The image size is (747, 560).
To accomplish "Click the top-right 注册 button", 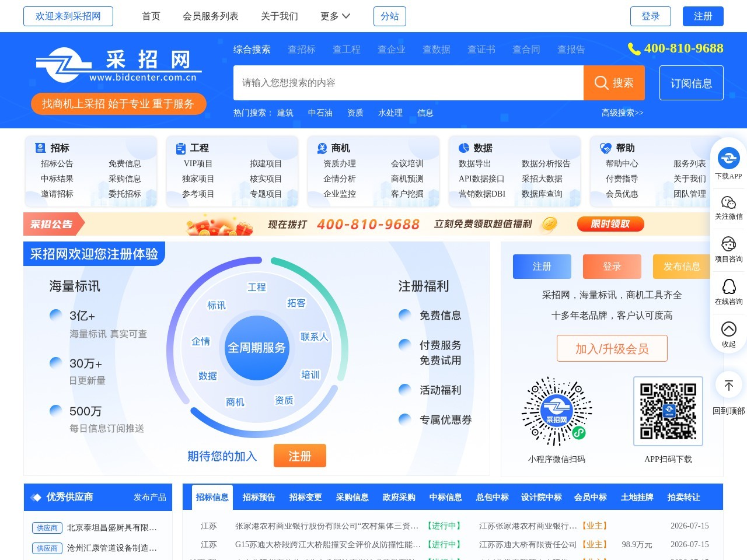I will [703, 16].
